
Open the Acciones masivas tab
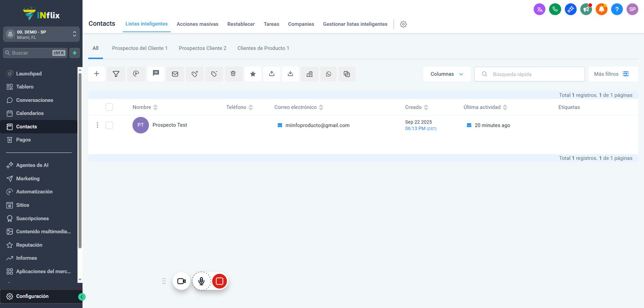[x=197, y=24]
